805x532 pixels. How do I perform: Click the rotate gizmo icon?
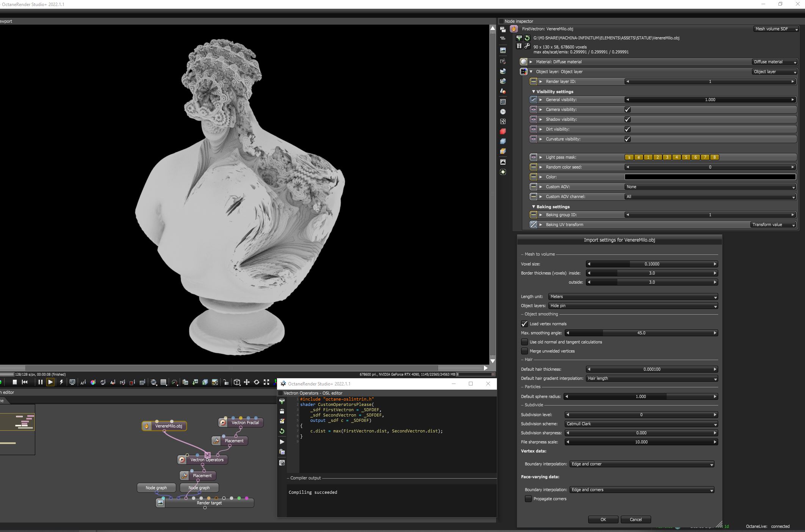click(x=257, y=382)
